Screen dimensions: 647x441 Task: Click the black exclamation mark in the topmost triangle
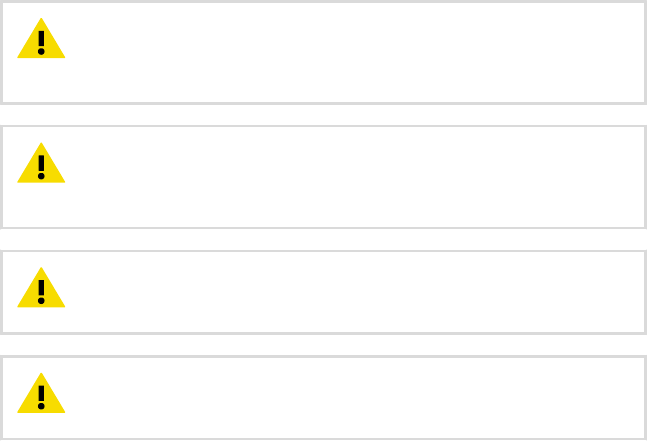click(x=41, y=42)
